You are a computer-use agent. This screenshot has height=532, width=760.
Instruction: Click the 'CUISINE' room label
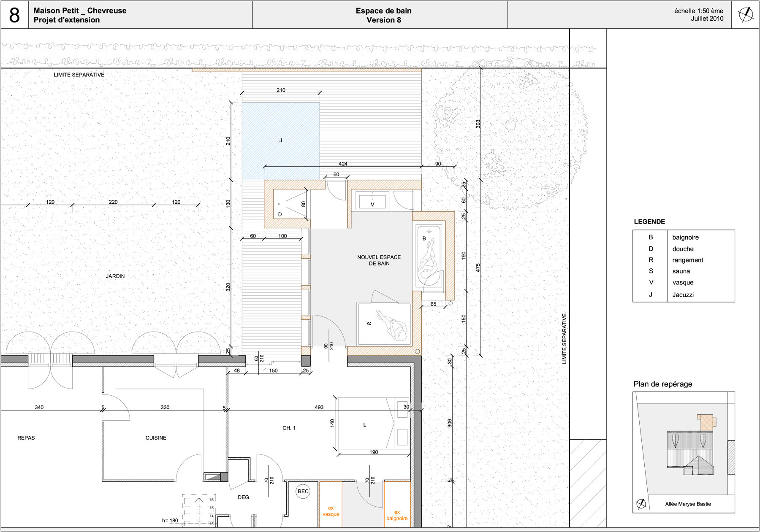156,438
